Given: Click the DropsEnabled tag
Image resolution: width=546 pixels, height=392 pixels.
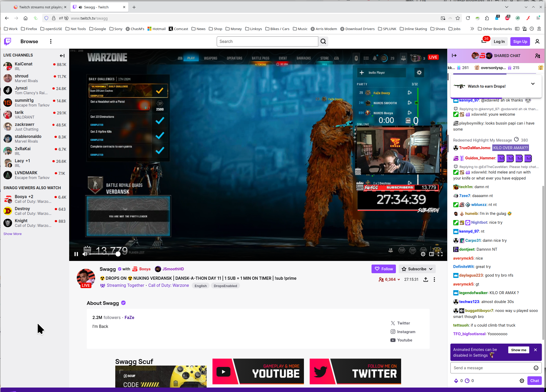Looking at the screenshot, I should pyautogui.click(x=225, y=286).
